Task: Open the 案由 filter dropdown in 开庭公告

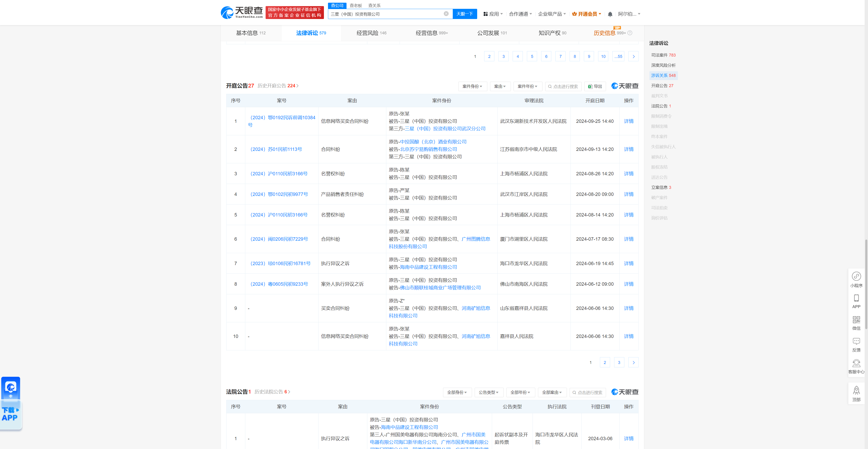Action: (500, 86)
